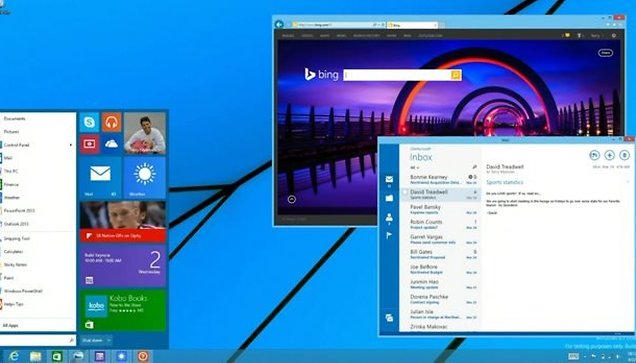
Task: Open the red Video tile
Action: (89, 144)
